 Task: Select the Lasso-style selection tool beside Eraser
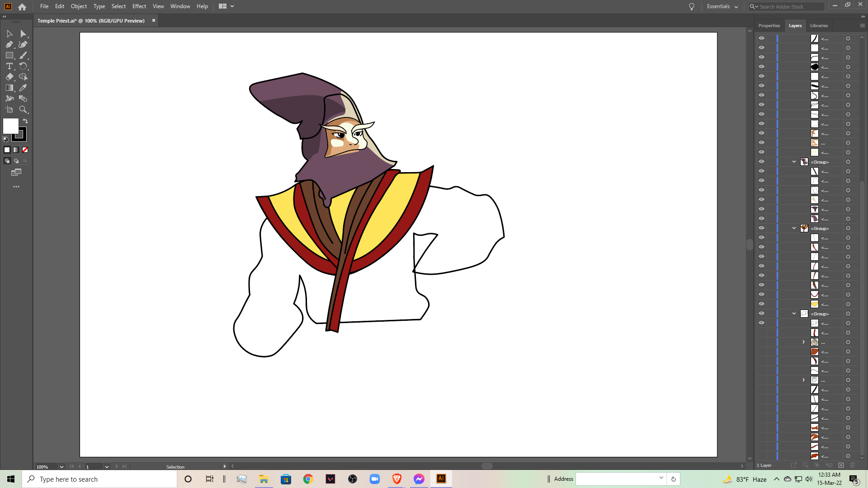[24, 77]
